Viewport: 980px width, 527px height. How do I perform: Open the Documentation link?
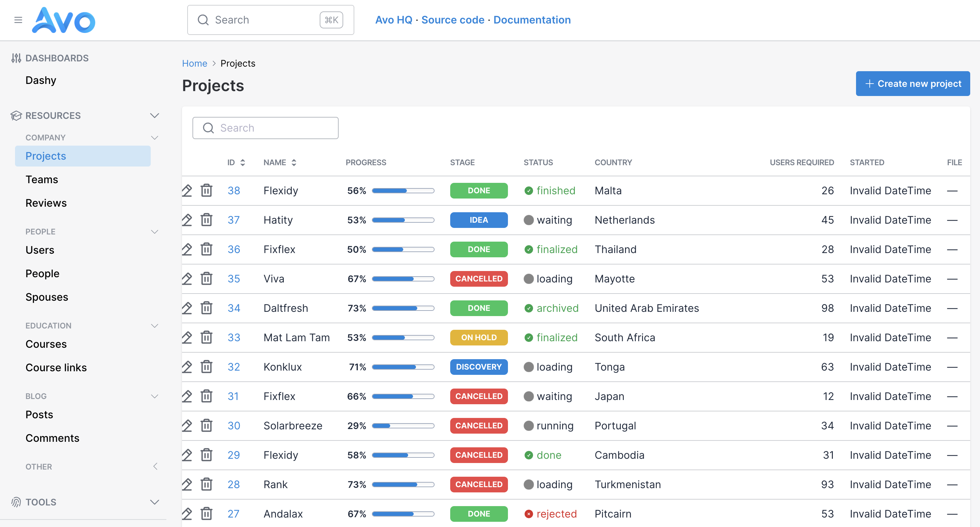coord(532,20)
